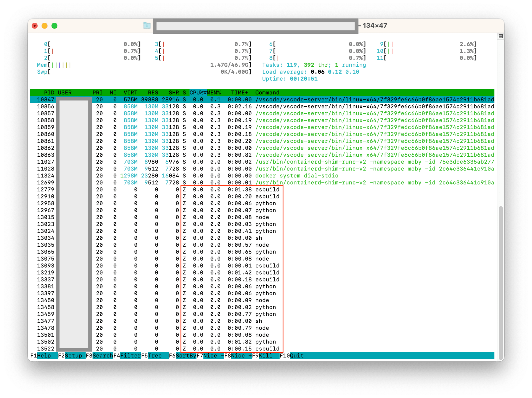Open the F4 Filter option
532x398 pixels.
click(x=130, y=356)
